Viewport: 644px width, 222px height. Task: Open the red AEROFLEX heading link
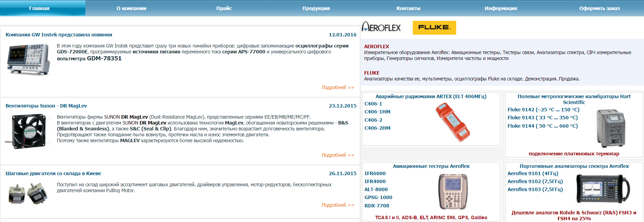tap(376, 46)
